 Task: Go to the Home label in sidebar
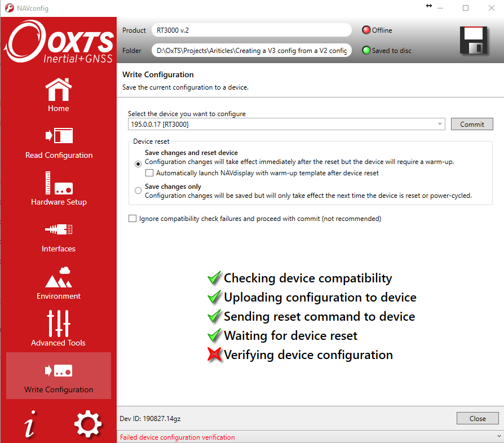59,108
